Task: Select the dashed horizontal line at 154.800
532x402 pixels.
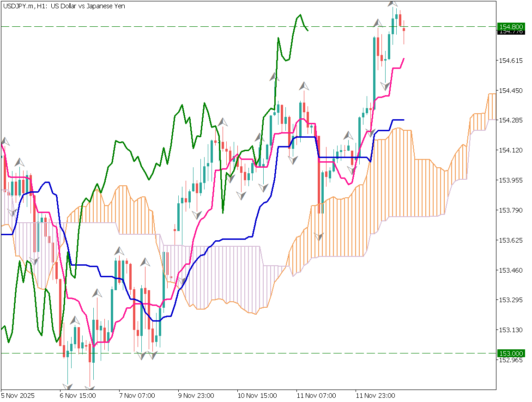Action: [185, 27]
